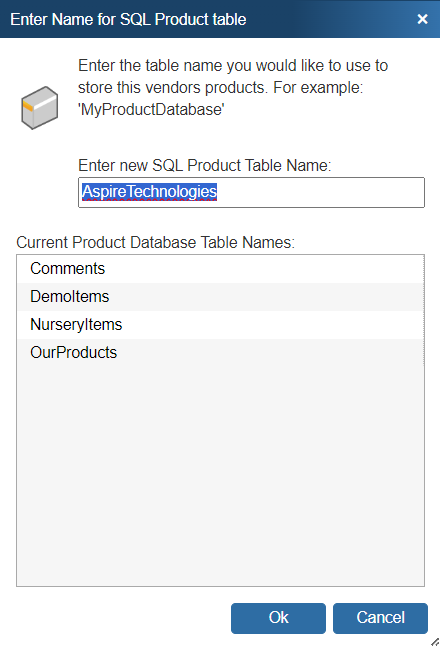440x646 pixels.
Task: Click the highlighted AspireTechnologies text
Action: click(149, 192)
